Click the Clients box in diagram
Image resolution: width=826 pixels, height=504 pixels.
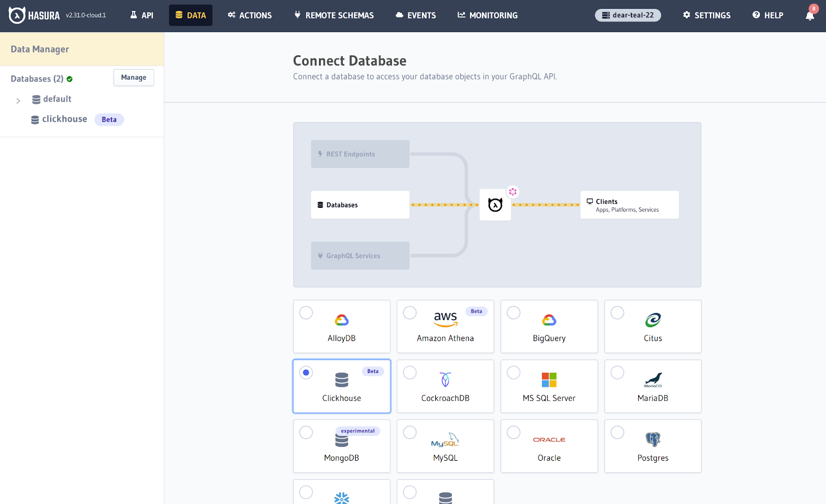pyautogui.click(x=629, y=205)
